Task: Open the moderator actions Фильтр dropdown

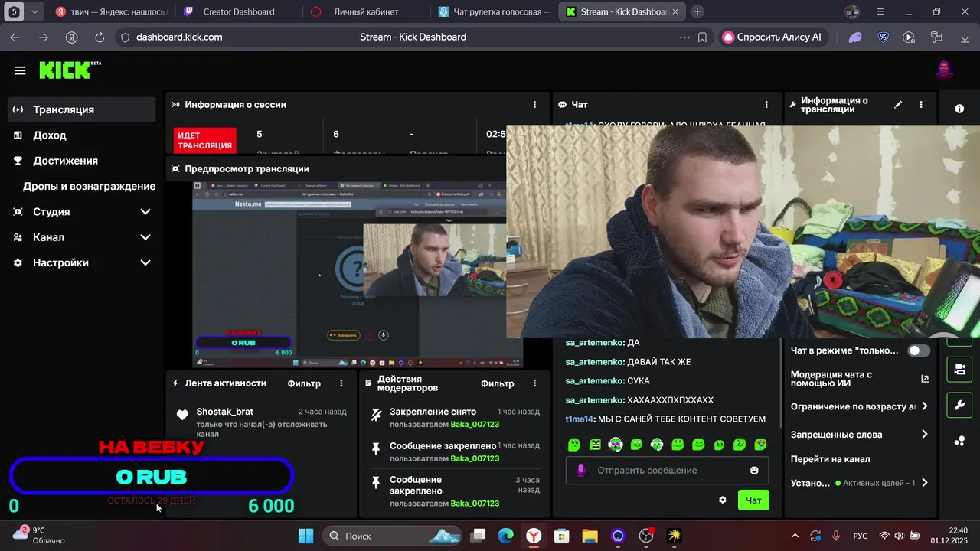Action: [498, 383]
